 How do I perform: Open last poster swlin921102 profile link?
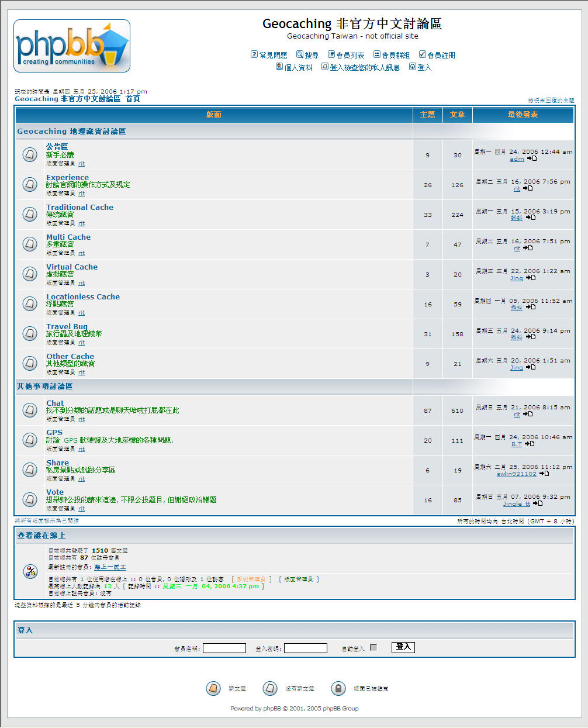[517, 474]
